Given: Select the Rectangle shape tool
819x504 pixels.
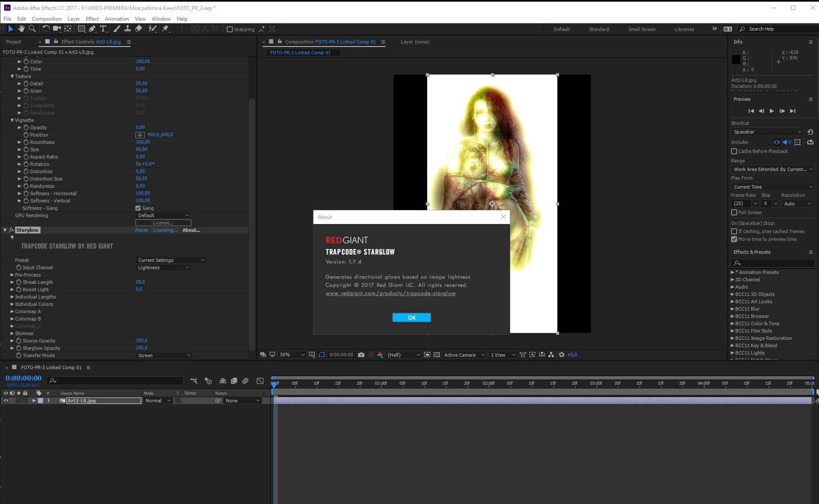Looking at the screenshot, I should coord(81,29).
